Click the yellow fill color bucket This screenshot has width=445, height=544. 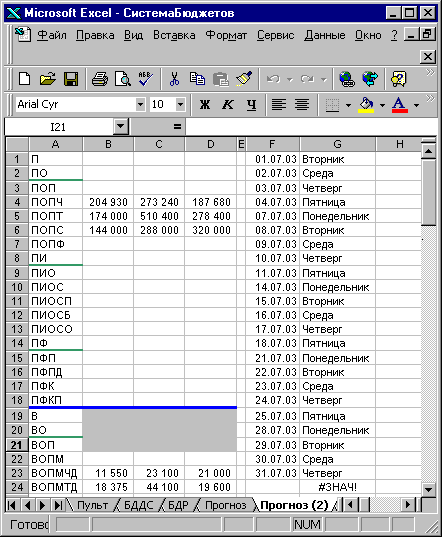click(367, 105)
